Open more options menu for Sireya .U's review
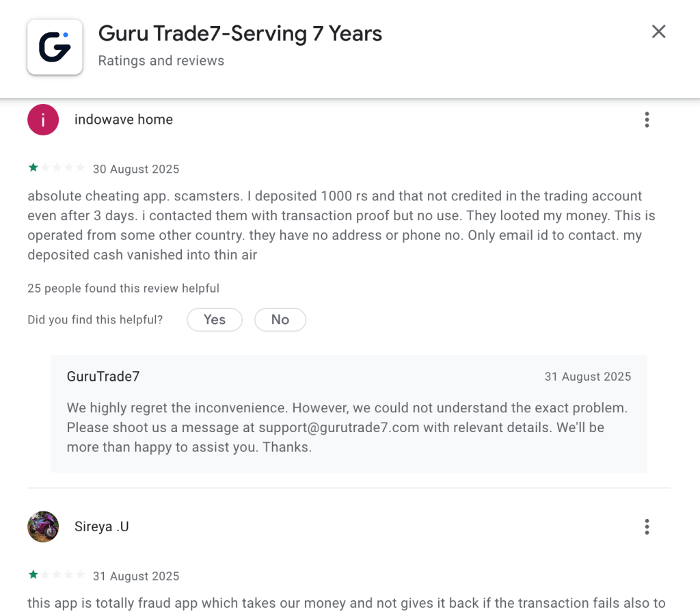Screen dimensions: 700x616 tap(647, 526)
